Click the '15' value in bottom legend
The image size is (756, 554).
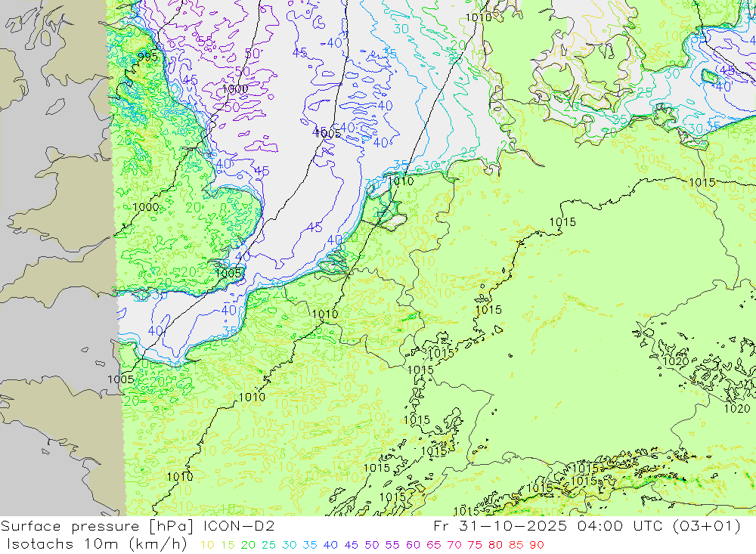click(228, 545)
